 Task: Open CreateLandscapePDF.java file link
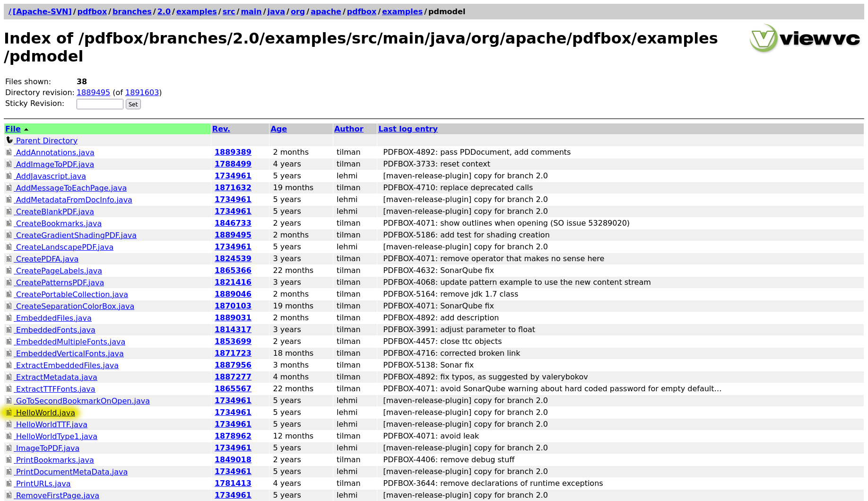64,247
